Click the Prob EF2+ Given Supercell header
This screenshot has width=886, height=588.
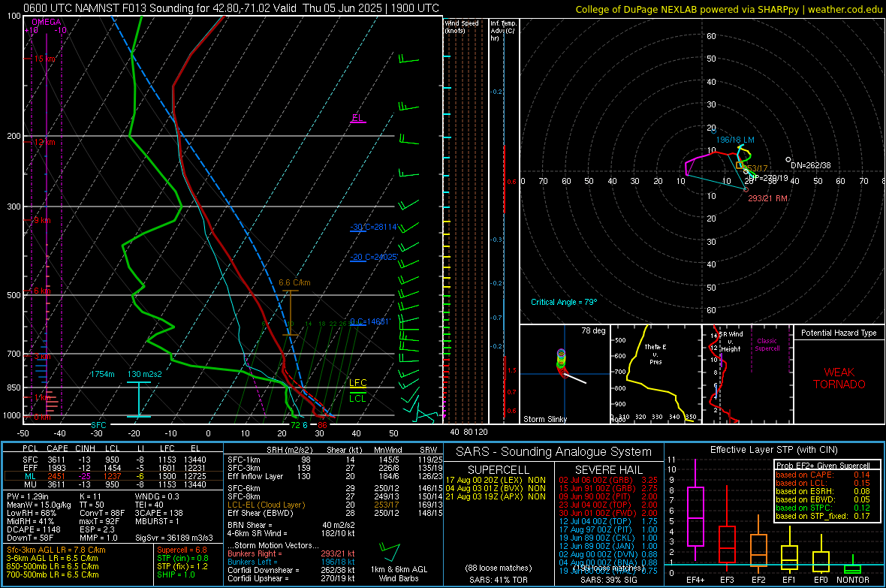pyautogui.click(x=823, y=465)
